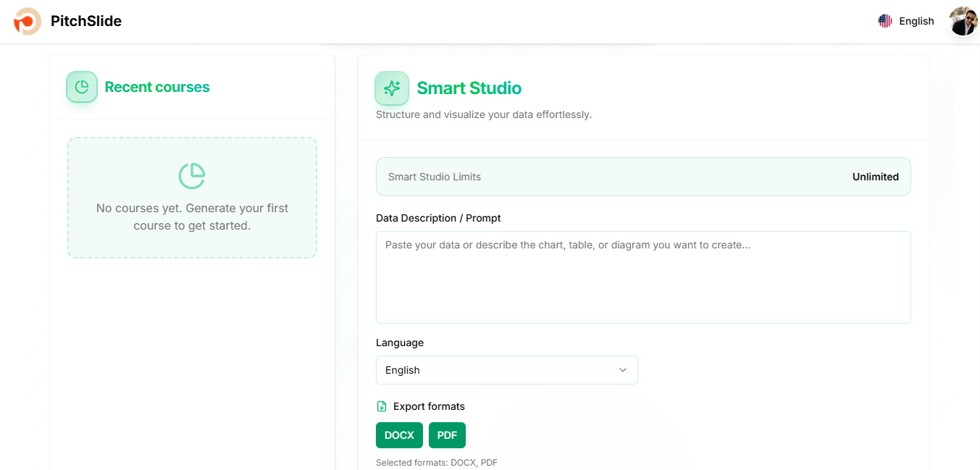Click the Smart Studio Limits banner
Image resolution: width=980 pixels, height=470 pixels.
point(643,177)
